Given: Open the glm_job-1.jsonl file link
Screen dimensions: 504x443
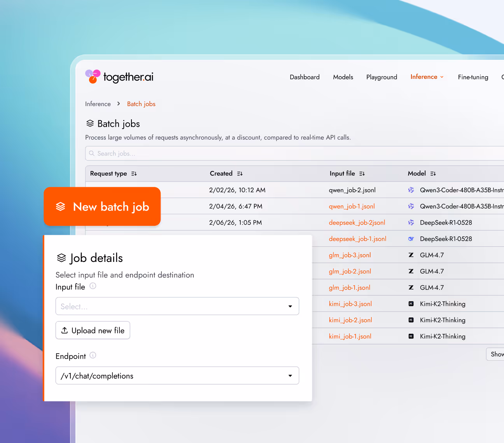Looking at the screenshot, I should (x=350, y=288).
